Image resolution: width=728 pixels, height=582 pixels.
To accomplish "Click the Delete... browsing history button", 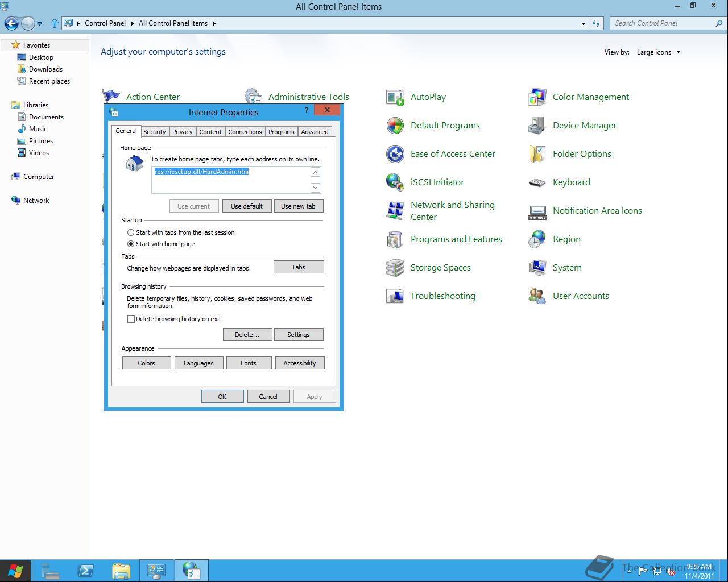I will [247, 335].
